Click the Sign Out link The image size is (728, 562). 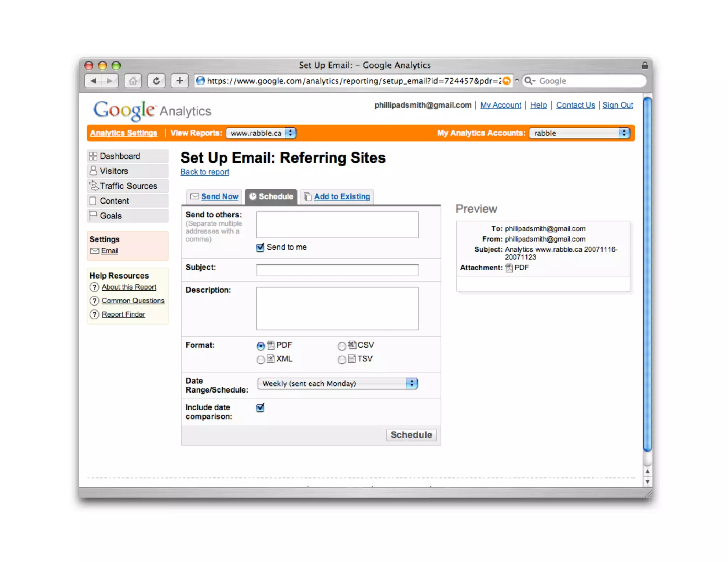[617, 105]
